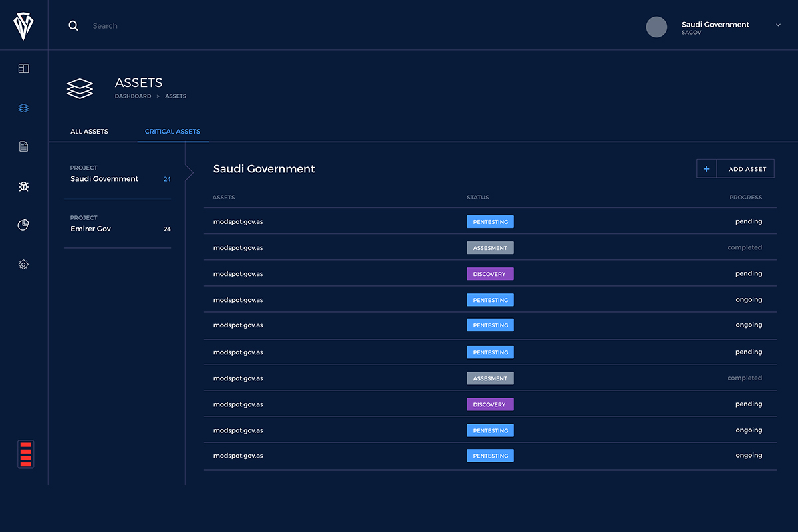Click the ASSETS column header
798x532 pixels.
[x=223, y=198]
